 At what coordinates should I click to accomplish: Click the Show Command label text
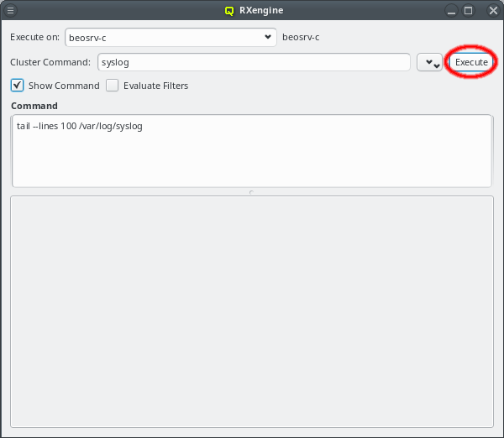[x=64, y=86]
